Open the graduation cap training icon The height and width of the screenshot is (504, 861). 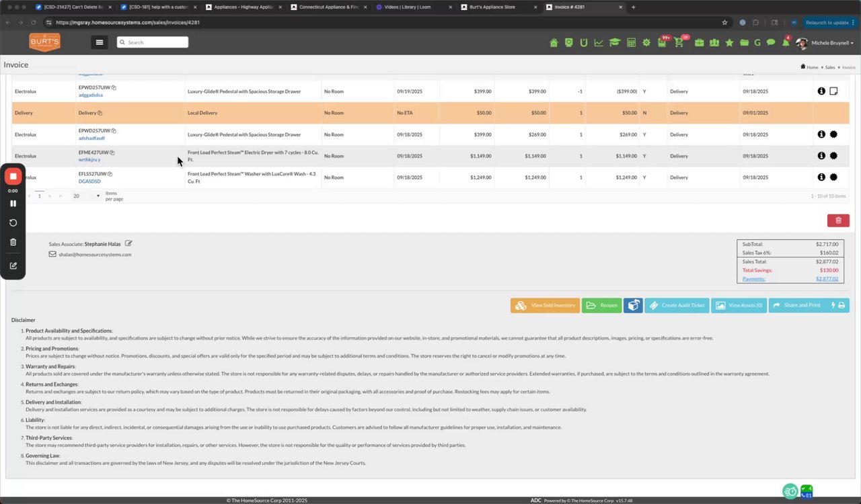coord(614,42)
